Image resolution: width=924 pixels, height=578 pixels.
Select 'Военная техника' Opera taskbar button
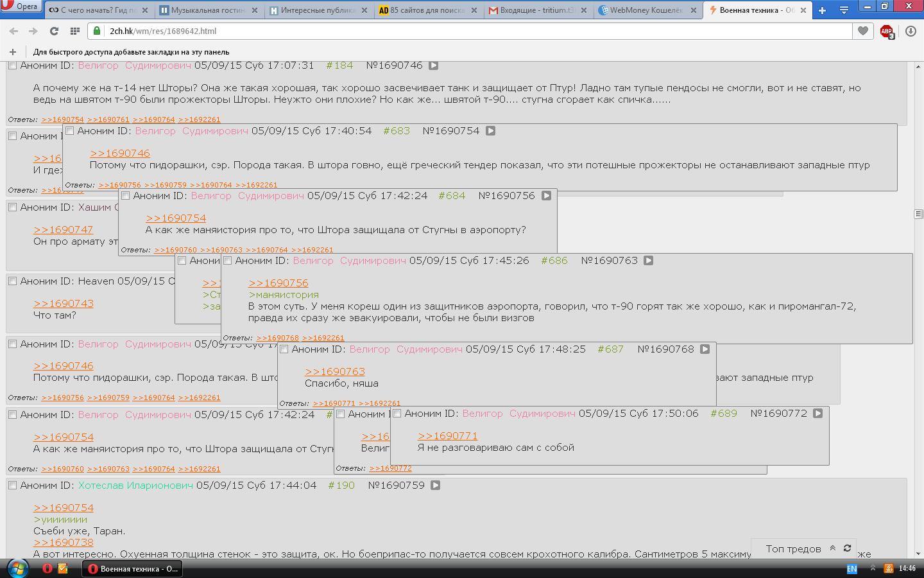[x=132, y=568]
